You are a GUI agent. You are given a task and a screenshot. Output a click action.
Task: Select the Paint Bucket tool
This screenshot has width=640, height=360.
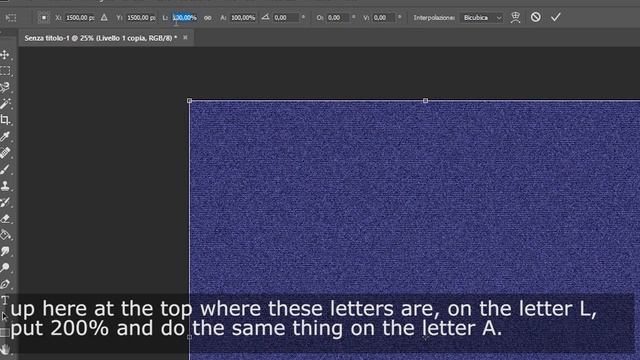click(5, 235)
